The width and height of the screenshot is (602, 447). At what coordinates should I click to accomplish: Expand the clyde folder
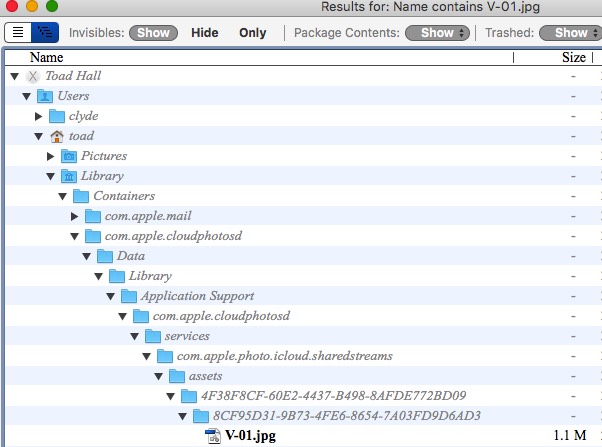click(38, 116)
